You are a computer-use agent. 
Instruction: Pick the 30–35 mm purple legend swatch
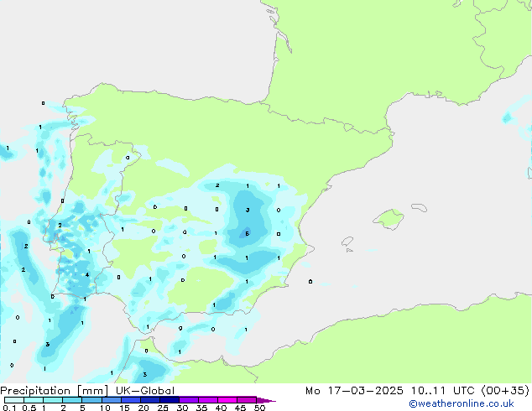(x=188, y=400)
